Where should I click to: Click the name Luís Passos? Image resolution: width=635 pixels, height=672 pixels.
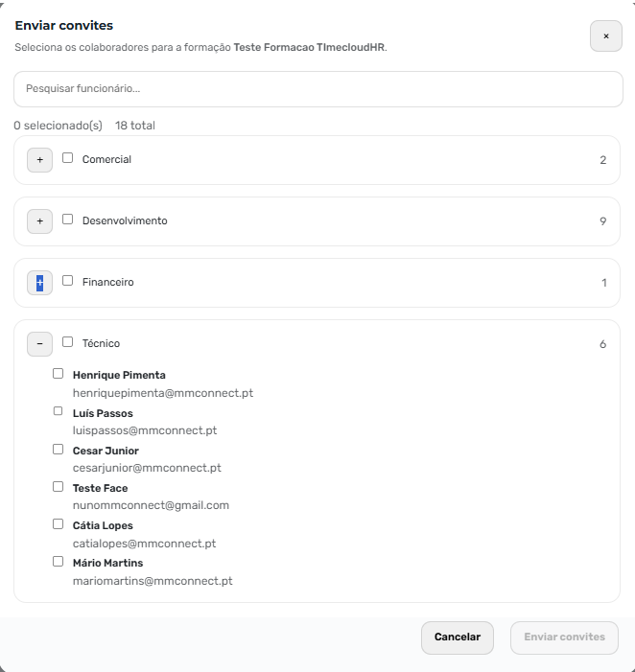click(103, 413)
